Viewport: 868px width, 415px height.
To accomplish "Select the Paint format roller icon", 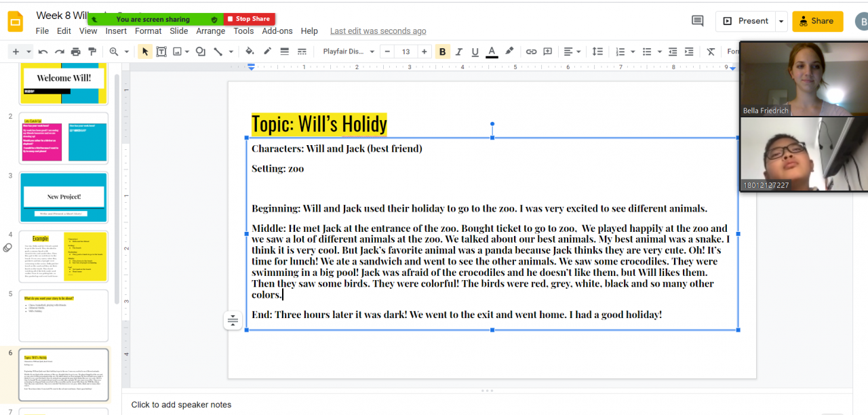I will pos(92,52).
